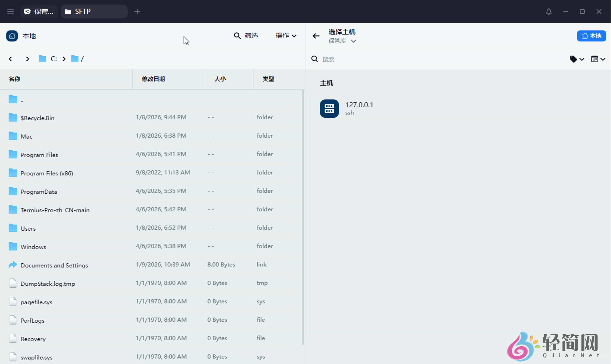This screenshot has width=611, height=364.
Task: Open a new tab with the plus icon
Action: (x=137, y=11)
